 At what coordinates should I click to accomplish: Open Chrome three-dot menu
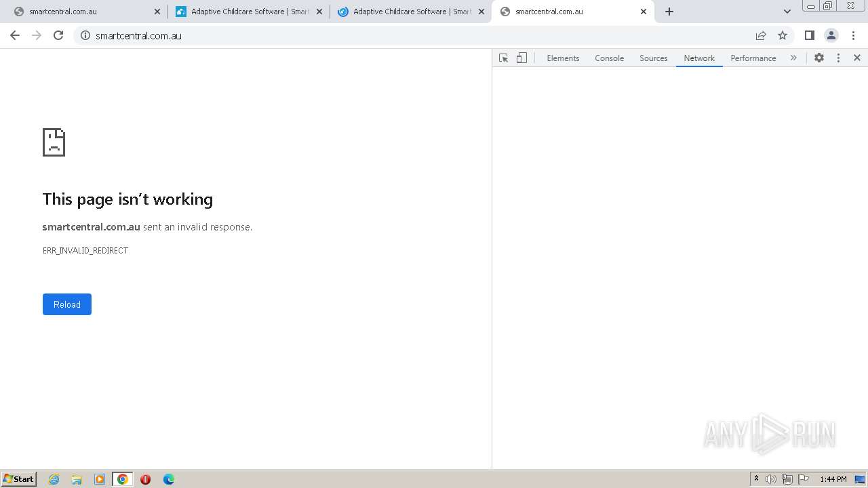pyautogui.click(x=853, y=35)
